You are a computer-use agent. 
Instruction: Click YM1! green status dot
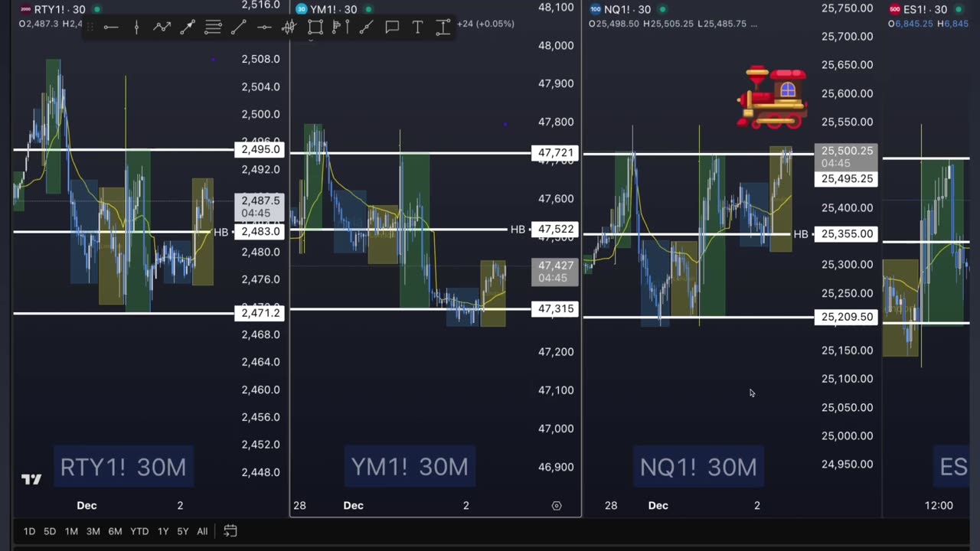coord(368,9)
